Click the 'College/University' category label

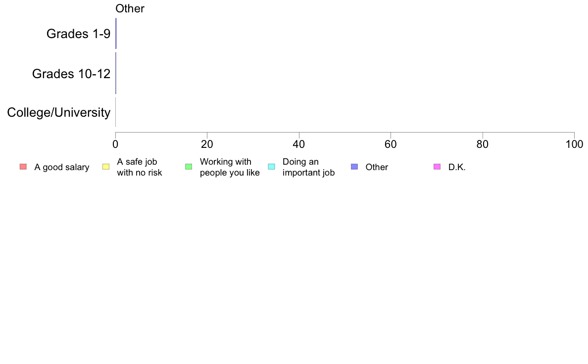coord(58,112)
